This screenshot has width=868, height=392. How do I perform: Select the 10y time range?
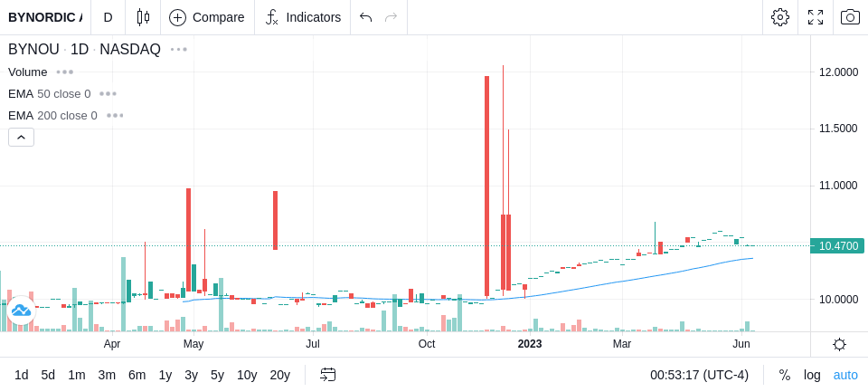[x=247, y=375]
